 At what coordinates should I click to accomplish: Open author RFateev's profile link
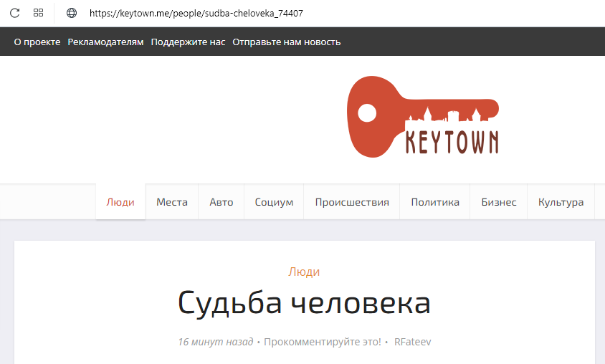pos(413,342)
